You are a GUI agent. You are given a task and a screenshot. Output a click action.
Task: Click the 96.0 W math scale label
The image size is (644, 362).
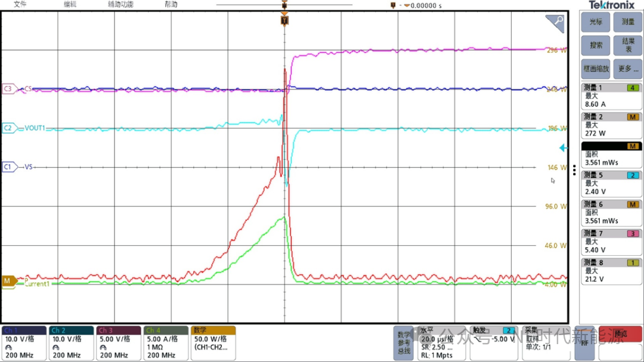[556, 206]
